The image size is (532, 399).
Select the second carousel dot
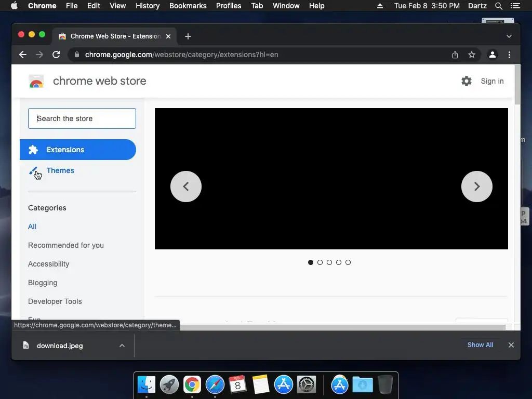tap(320, 262)
